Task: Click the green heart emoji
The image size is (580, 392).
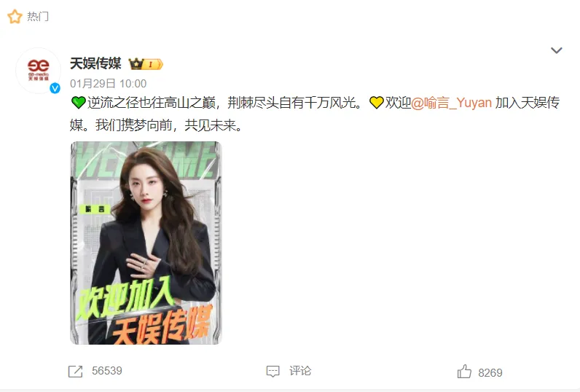Action: (79, 103)
